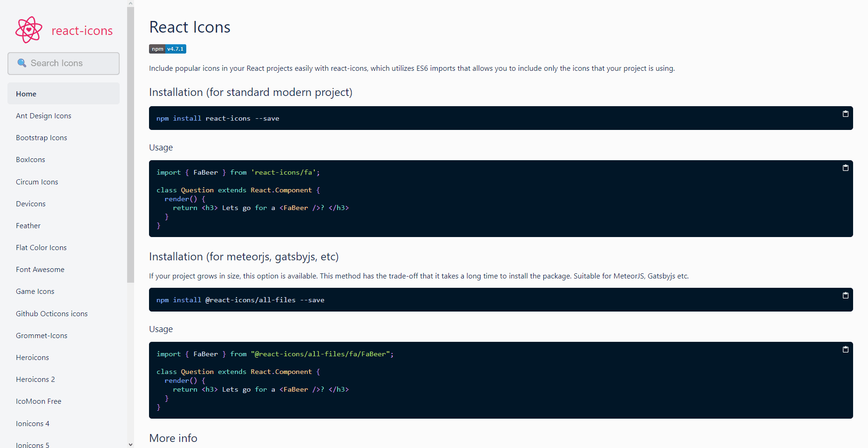
Task: Open Font Awesome icon set
Action: pos(40,270)
